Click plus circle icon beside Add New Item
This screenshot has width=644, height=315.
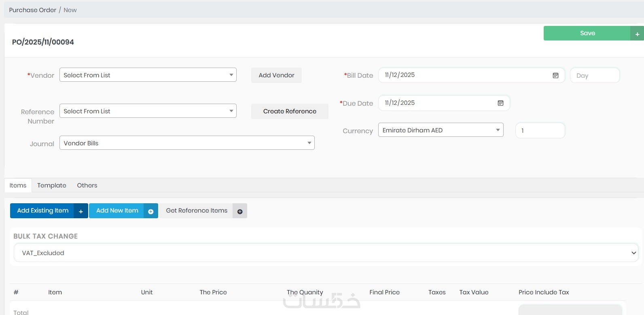tap(151, 211)
